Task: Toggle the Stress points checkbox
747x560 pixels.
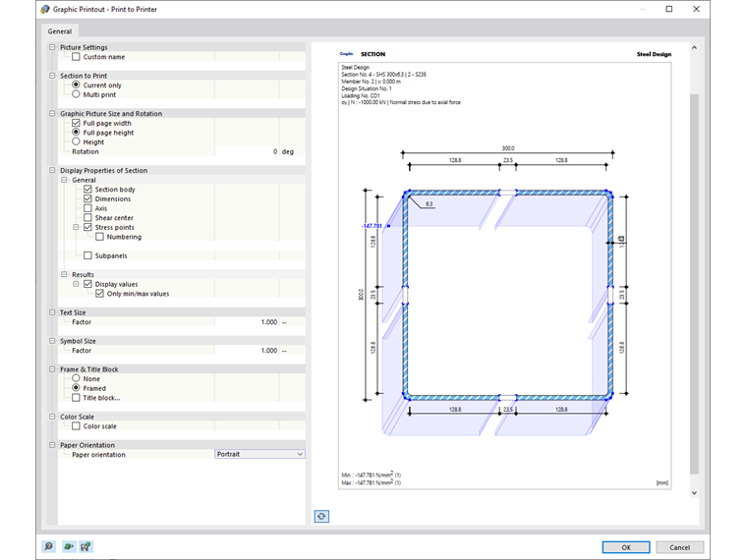Action: (x=87, y=227)
